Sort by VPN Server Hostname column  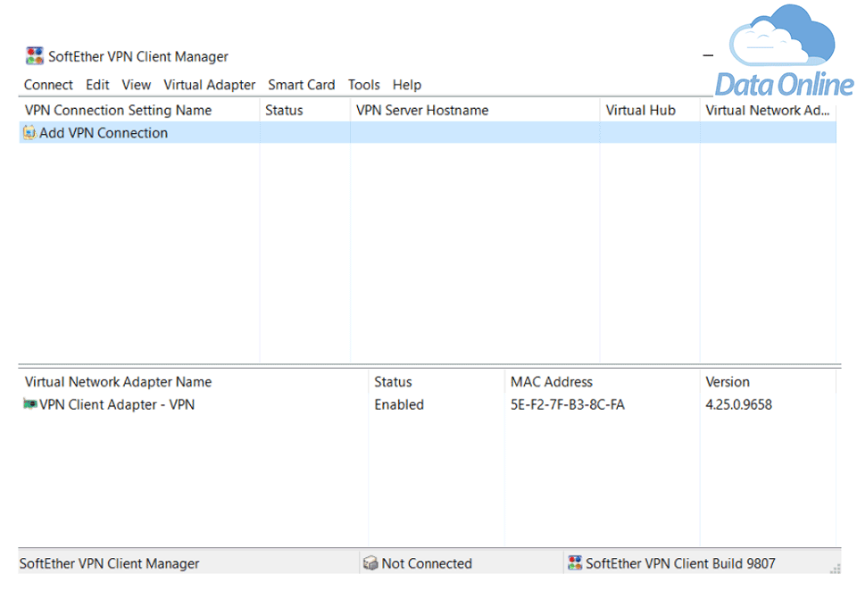[475, 111]
